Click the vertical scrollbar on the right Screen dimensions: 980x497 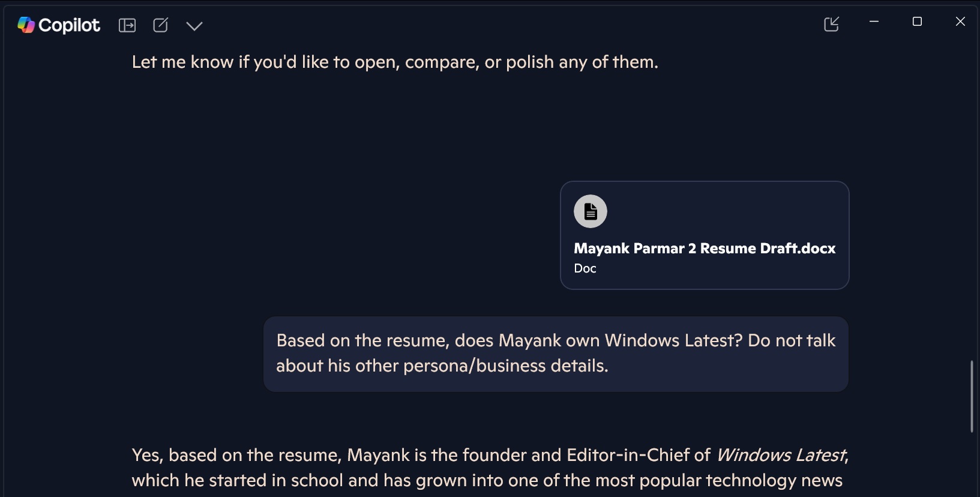tap(972, 395)
